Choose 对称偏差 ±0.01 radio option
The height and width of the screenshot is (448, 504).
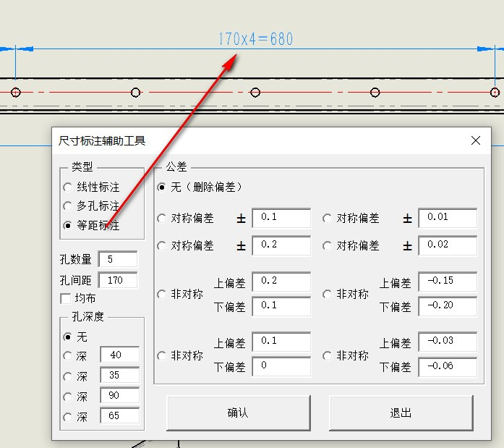[x=328, y=219]
